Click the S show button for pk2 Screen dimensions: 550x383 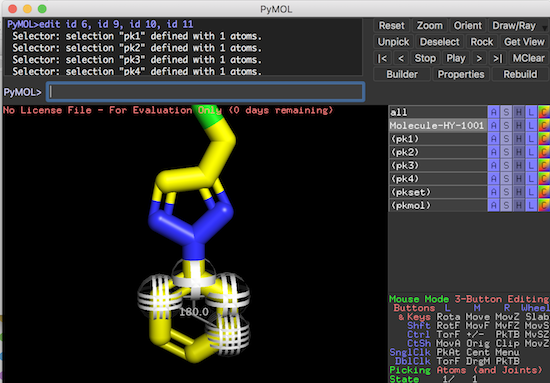point(506,152)
